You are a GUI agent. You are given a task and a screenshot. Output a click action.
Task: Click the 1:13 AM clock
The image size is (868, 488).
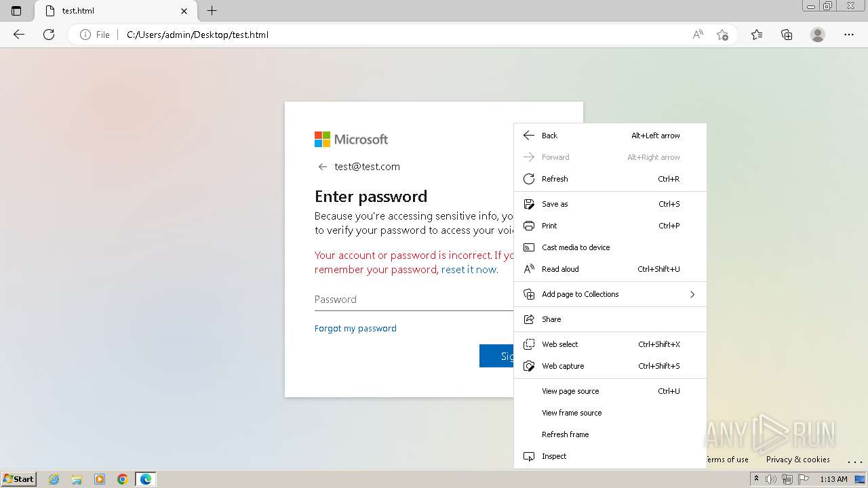click(x=833, y=479)
